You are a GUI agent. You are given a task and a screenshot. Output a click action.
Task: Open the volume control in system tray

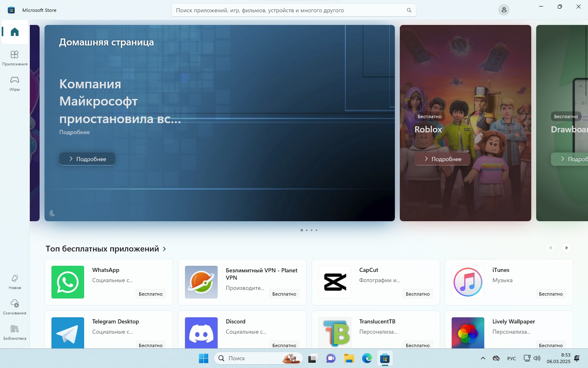click(x=537, y=358)
